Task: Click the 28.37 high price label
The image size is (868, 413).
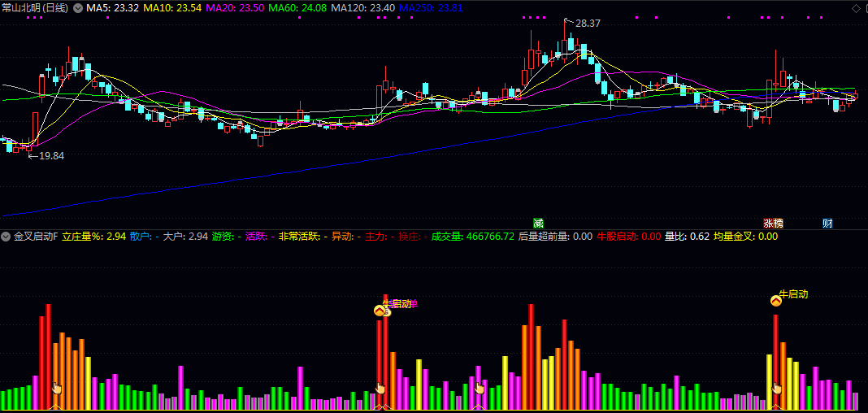Action: coord(588,24)
